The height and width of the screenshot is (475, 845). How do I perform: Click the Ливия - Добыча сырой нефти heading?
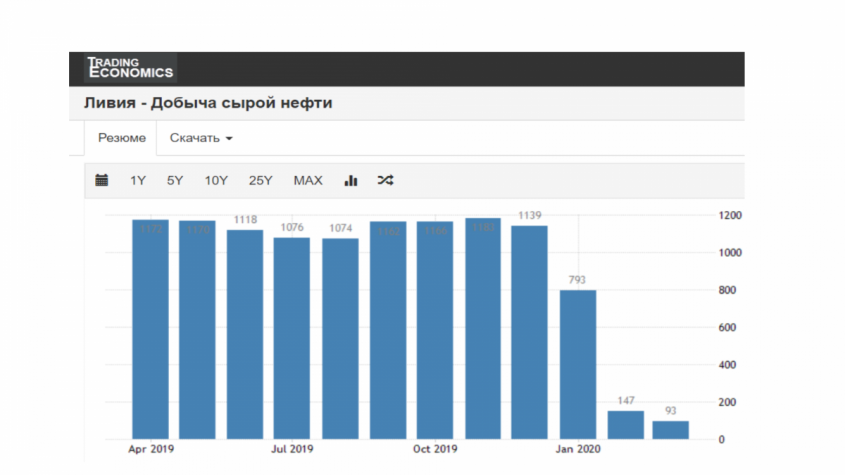coord(209,103)
